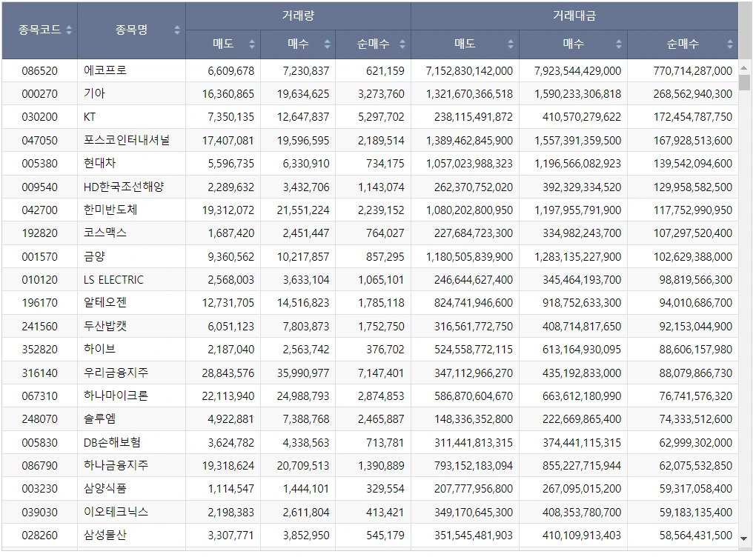Select stock code 196170
The height and width of the screenshot is (557, 756).
(39, 304)
